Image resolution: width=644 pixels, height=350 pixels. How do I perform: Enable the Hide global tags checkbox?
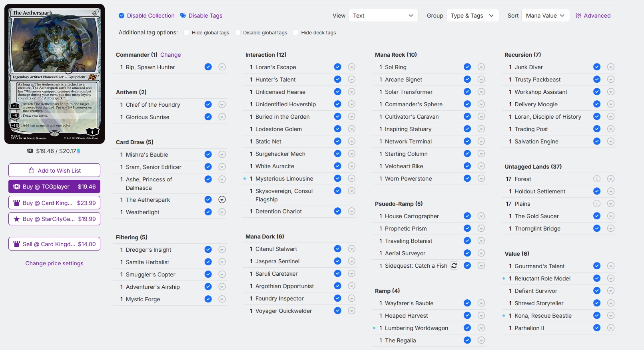click(186, 32)
